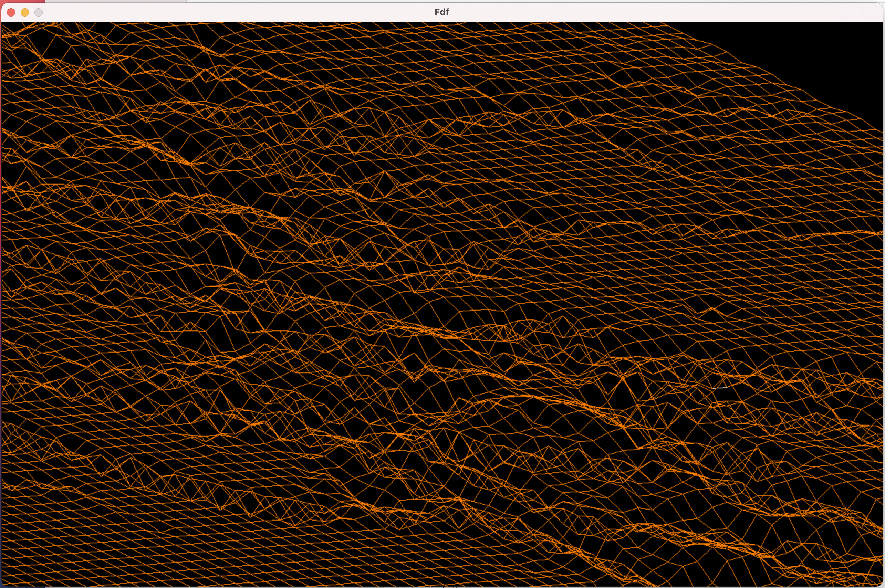Image resolution: width=885 pixels, height=588 pixels.
Task: Minimize the Fdf window with yellow button
Action: point(25,12)
